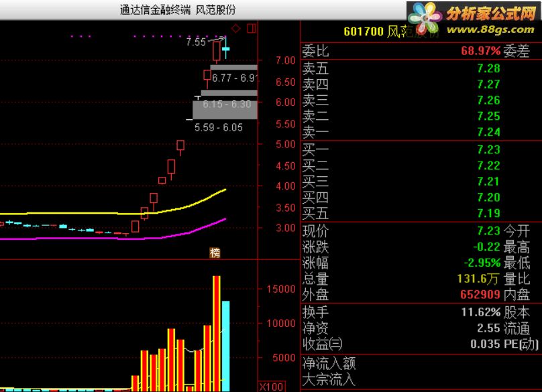Click the red rectangle panel icon atop chart
542x392 pixels.
(252, 28)
